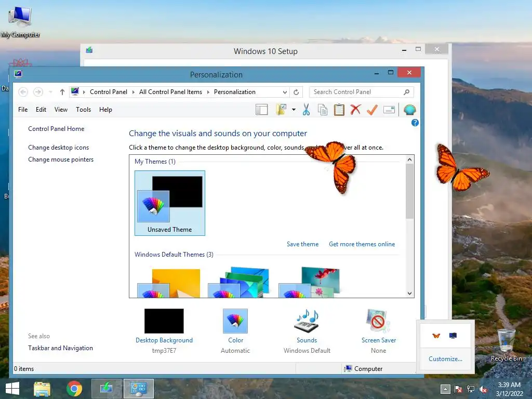Refresh the Personalization window

point(296,92)
